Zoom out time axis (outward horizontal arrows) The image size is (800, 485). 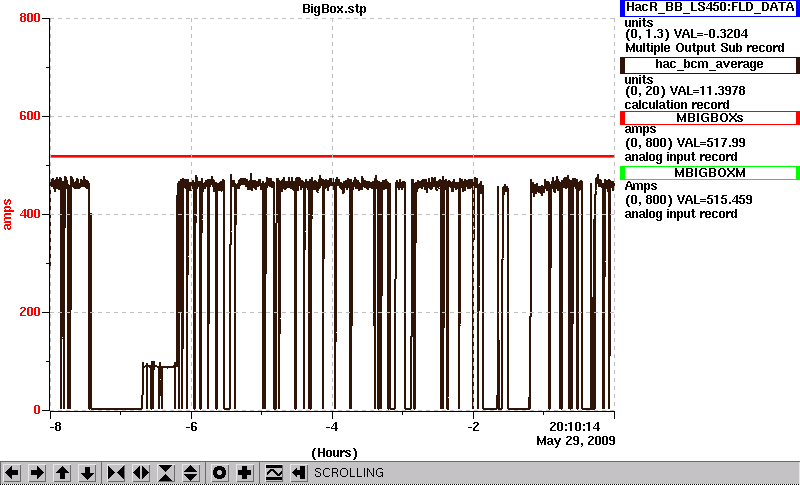pos(141,473)
